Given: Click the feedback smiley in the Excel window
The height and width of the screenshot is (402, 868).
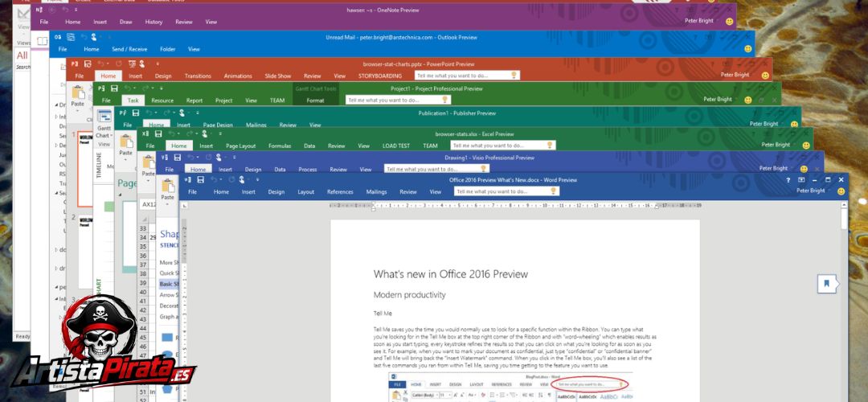Looking at the screenshot, I should tap(806, 145).
